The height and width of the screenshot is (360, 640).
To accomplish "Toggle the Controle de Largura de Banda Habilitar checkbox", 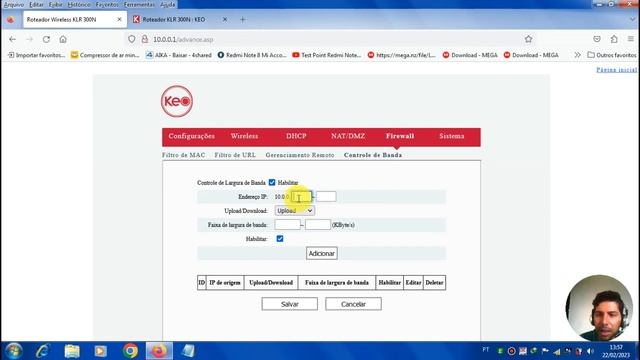I will (272, 182).
